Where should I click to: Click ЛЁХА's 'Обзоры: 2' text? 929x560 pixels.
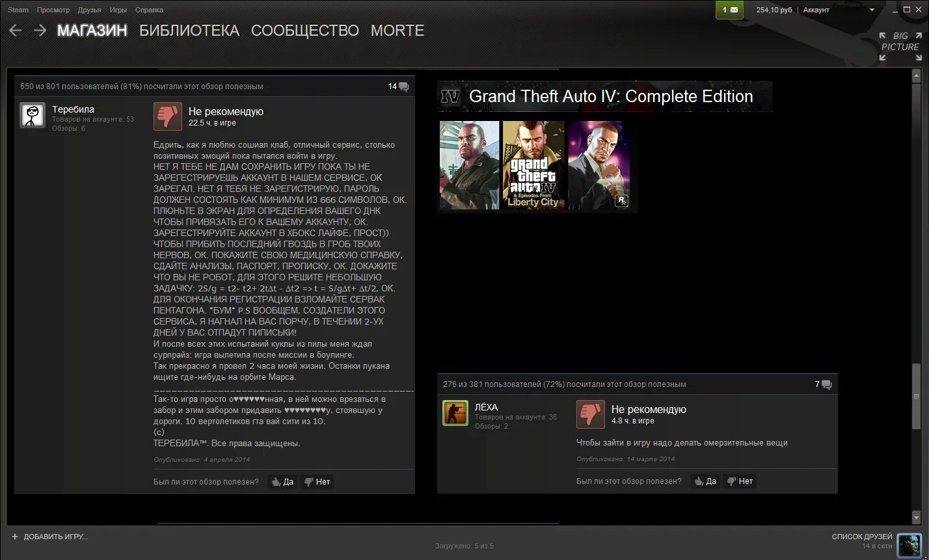click(x=491, y=426)
